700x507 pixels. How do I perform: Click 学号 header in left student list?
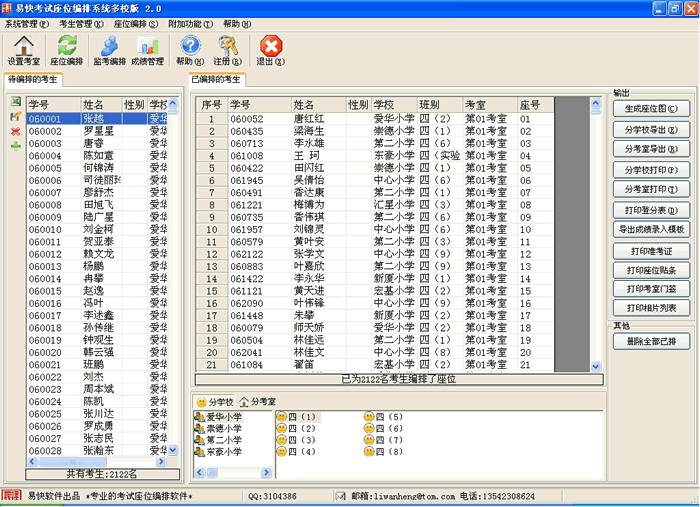click(54, 105)
